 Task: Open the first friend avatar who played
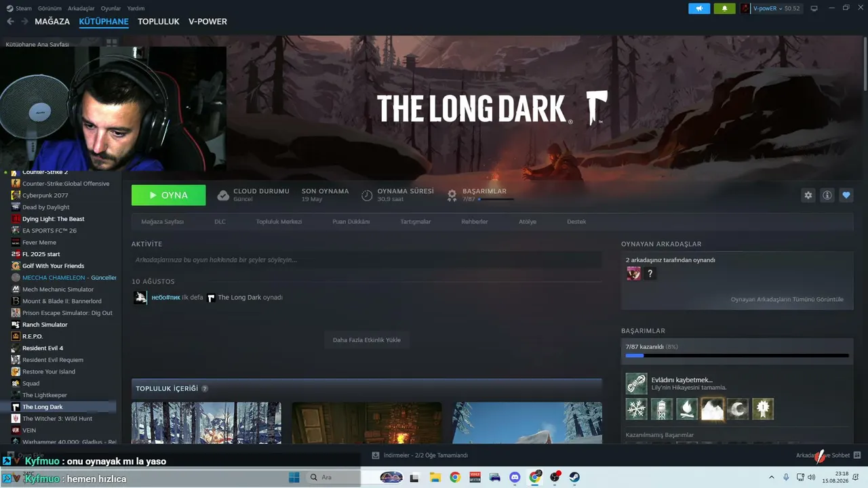click(x=633, y=273)
